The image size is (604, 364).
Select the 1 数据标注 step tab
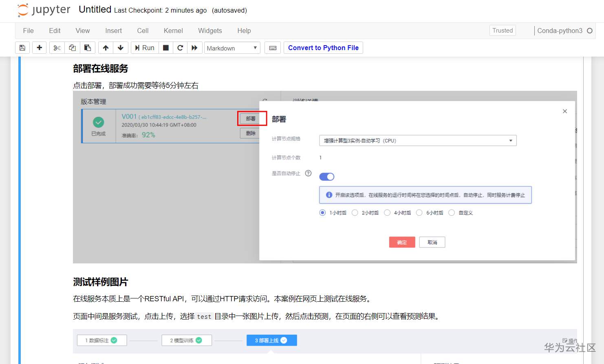[x=102, y=340]
